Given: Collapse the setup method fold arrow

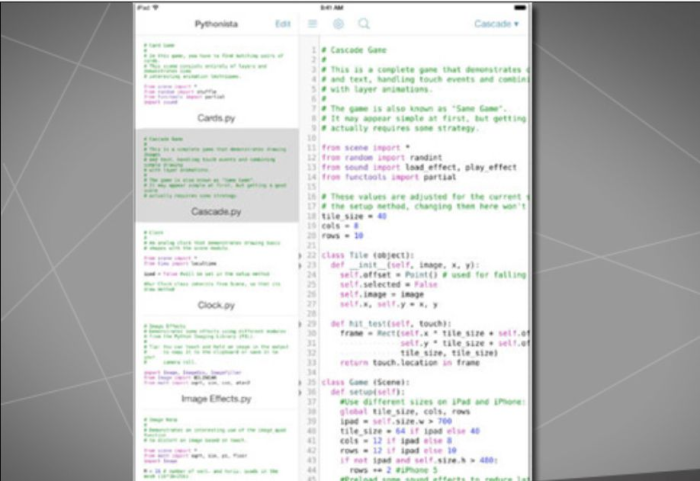Looking at the screenshot, I should point(300,393).
